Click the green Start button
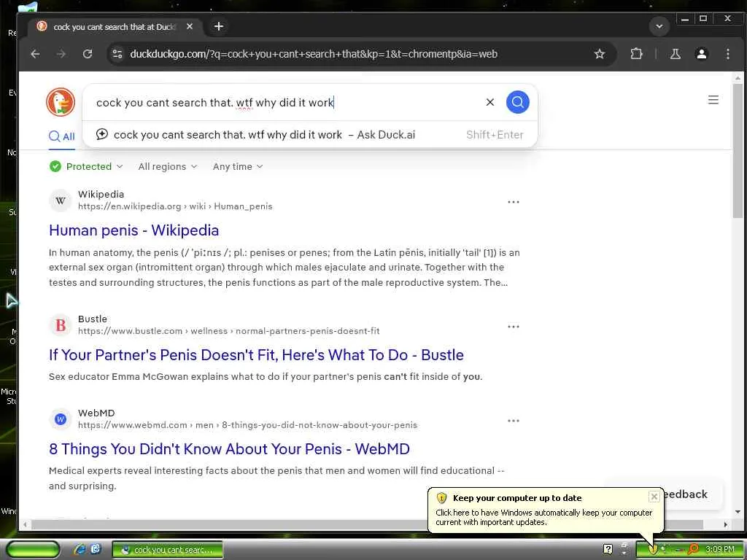747x560 pixels. 33,550
